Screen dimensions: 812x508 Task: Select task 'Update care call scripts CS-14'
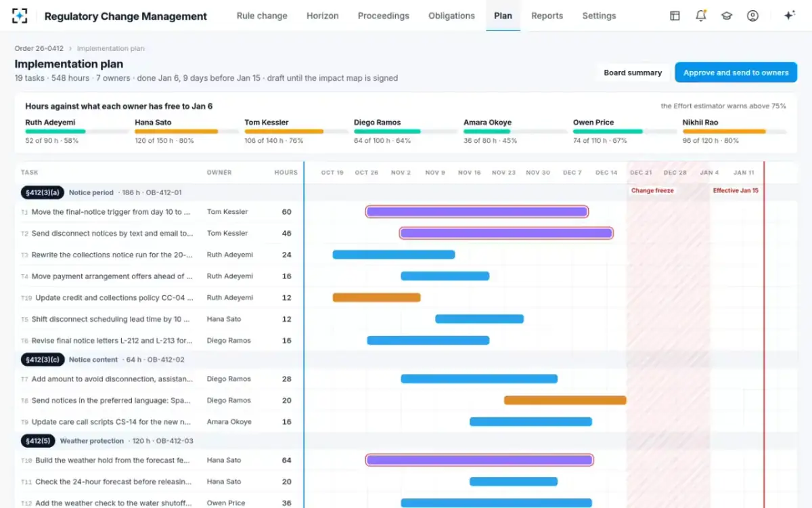point(111,422)
